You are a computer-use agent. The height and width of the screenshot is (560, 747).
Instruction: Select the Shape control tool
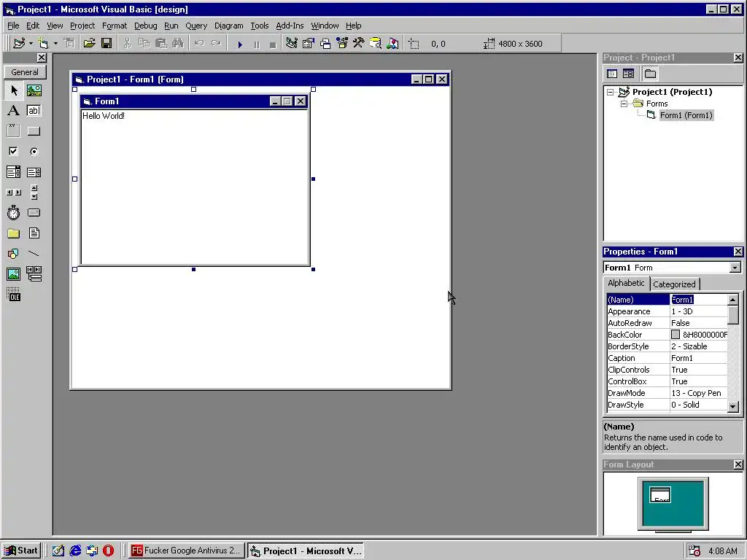coord(14,253)
